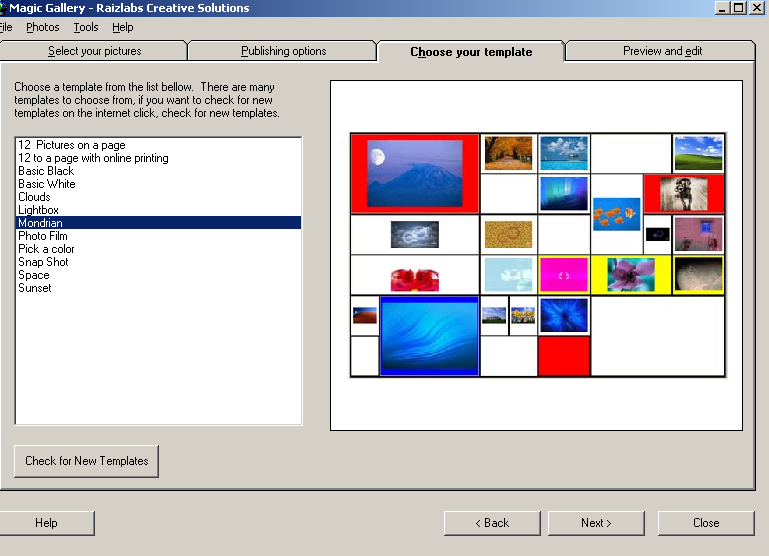Open the Tools menu

tap(86, 27)
